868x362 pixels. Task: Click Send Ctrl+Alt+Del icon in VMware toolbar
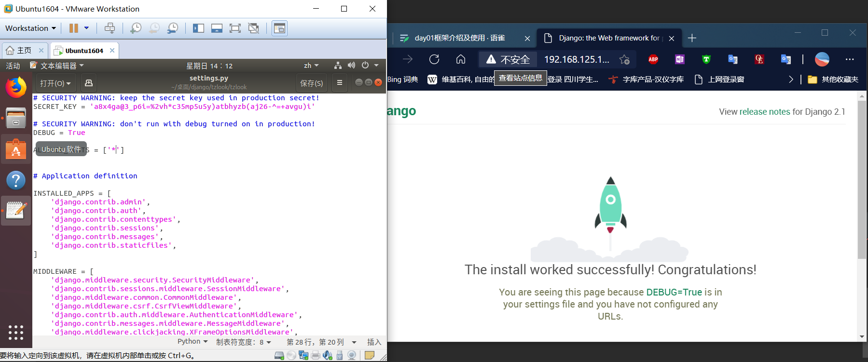coord(110,28)
